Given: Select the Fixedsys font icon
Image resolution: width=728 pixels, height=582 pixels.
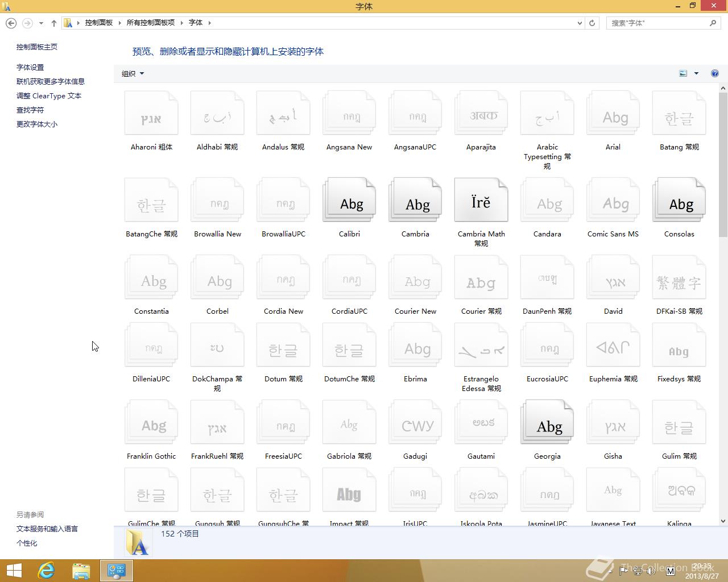Looking at the screenshot, I should point(679,345).
